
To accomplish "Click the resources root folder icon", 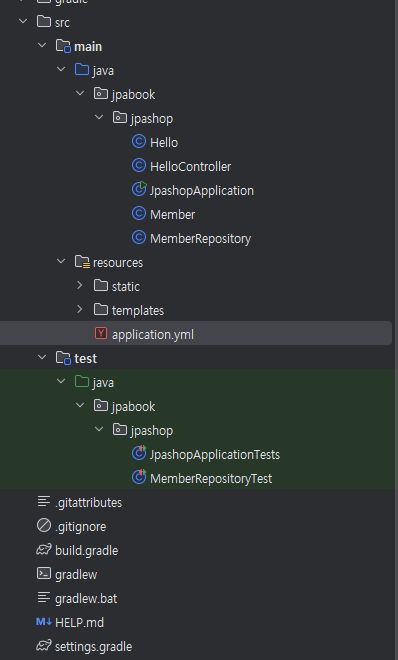I will 82,261.
